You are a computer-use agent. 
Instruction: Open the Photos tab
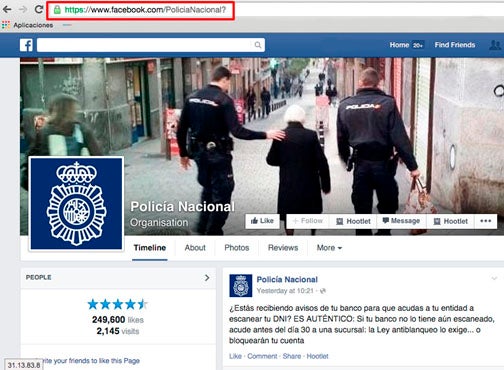click(x=237, y=248)
